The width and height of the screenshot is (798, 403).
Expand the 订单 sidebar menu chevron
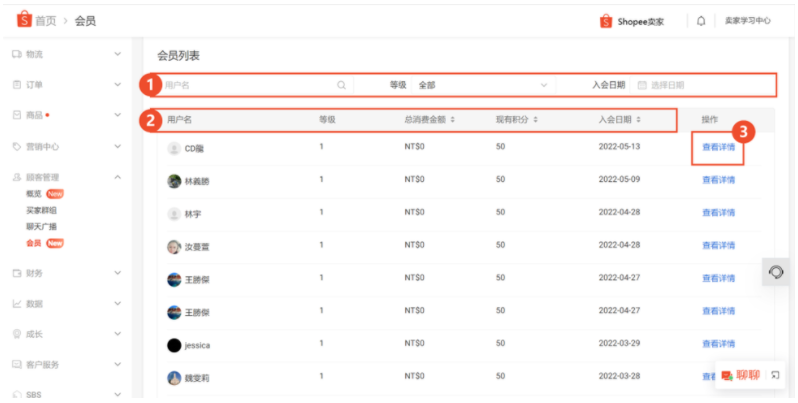coord(118,84)
